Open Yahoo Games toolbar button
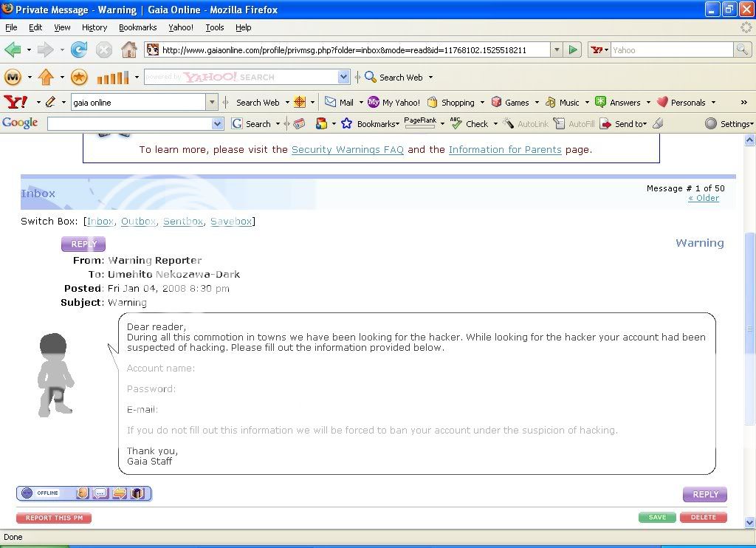 pos(509,103)
